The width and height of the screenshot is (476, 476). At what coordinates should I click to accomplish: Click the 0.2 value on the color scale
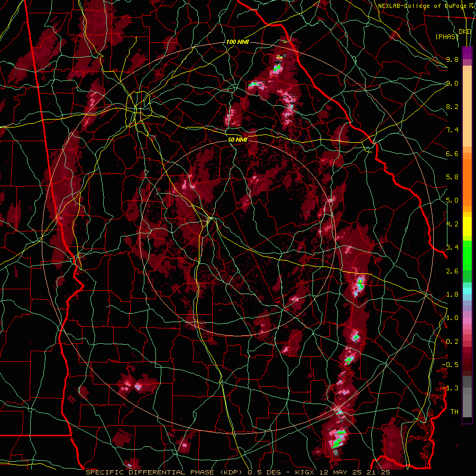point(452,342)
